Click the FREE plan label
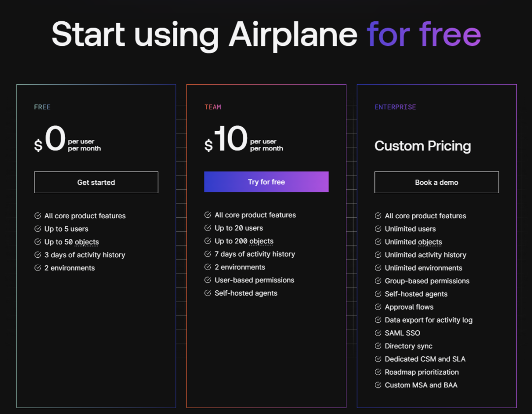The height and width of the screenshot is (414, 532). pyautogui.click(x=42, y=107)
